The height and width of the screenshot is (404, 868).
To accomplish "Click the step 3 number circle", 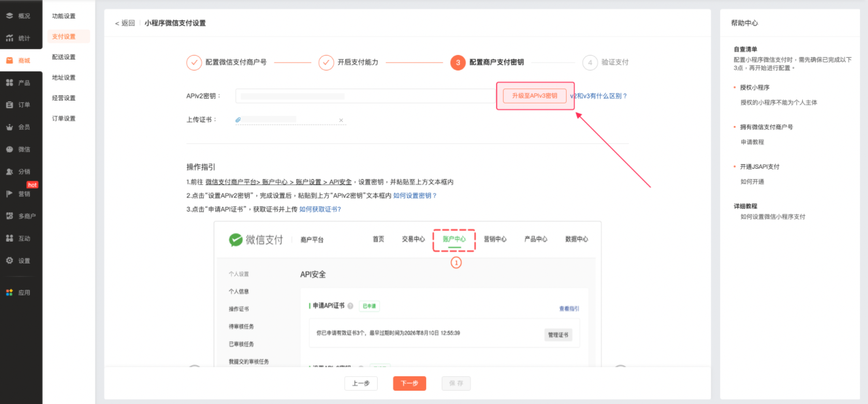I will pyautogui.click(x=458, y=62).
